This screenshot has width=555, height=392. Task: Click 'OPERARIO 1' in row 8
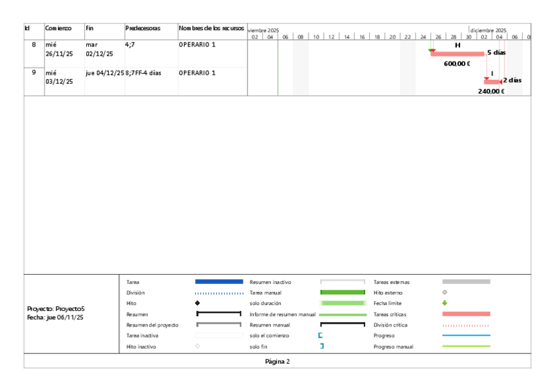click(x=197, y=45)
